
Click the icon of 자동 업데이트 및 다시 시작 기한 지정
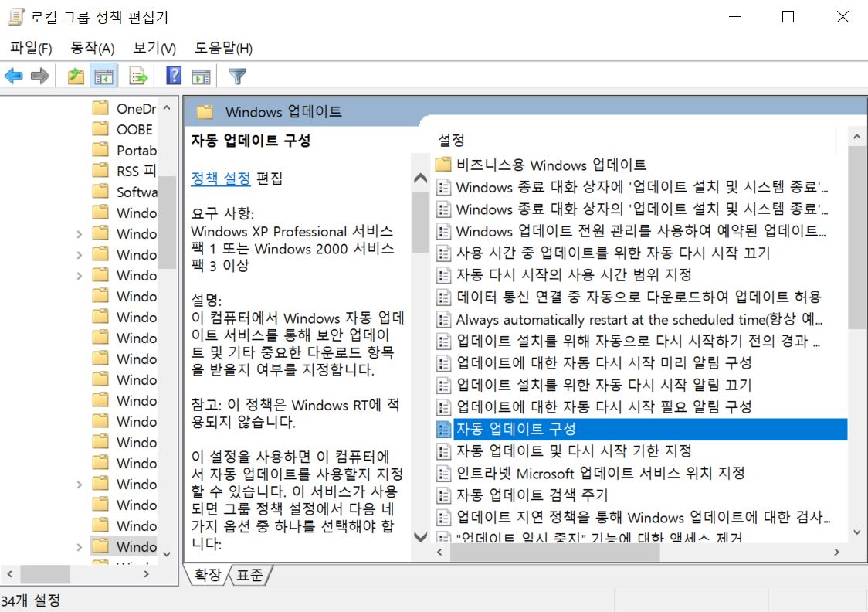(443, 451)
